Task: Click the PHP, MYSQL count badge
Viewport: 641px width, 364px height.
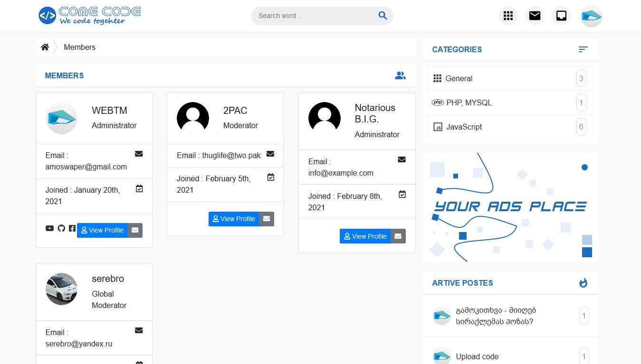Action: tap(581, 103)
